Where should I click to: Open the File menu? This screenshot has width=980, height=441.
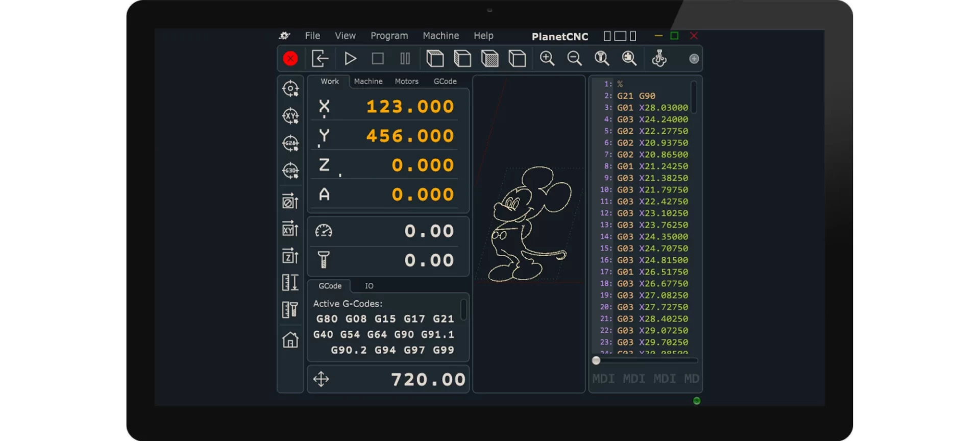(x=312, y=36)
